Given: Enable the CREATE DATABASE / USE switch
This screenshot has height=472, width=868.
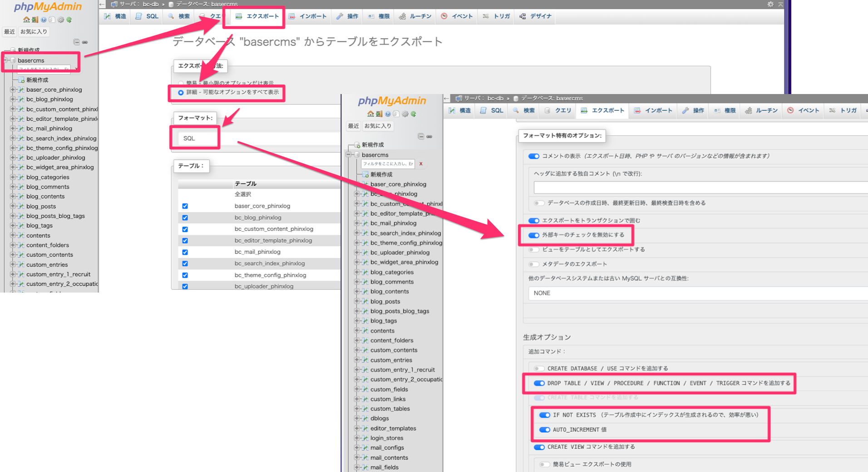Looking at the screenshot, I should point(539,369).
